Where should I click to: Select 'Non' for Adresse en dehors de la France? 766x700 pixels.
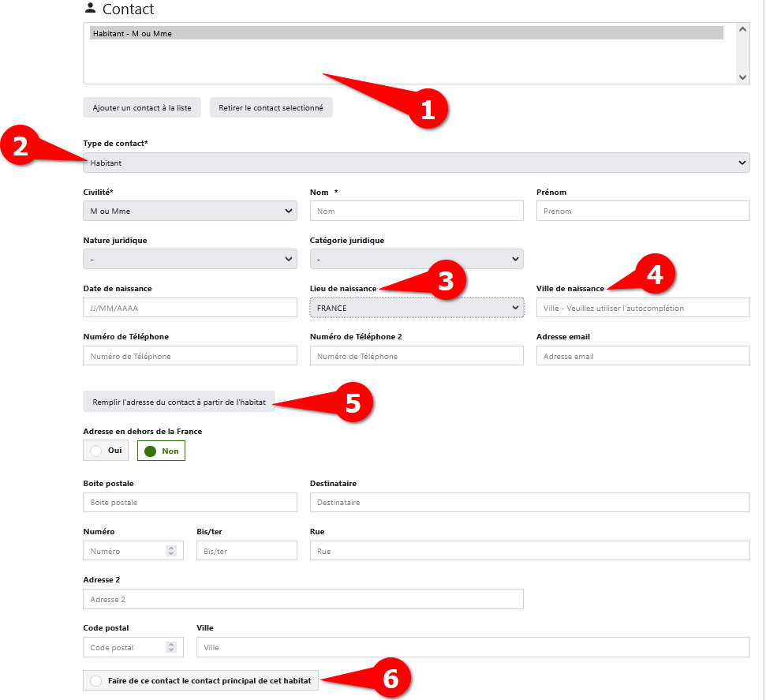[x=161, y=451]
